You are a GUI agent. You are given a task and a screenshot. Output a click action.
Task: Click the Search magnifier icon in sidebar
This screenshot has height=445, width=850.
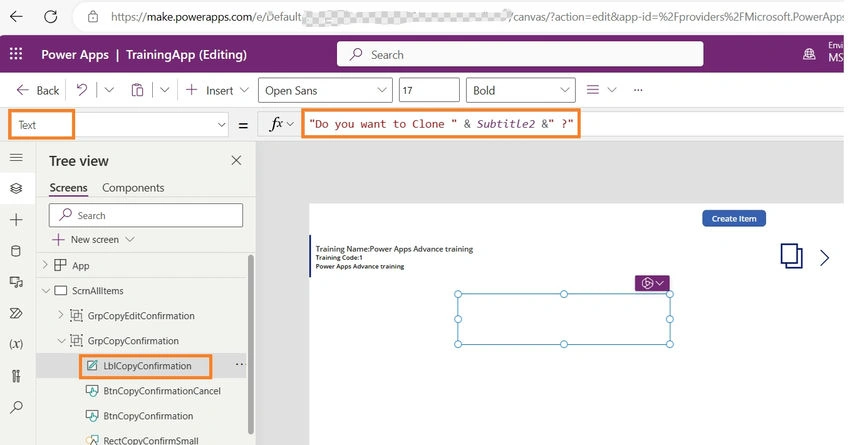pyautogui.click(x=16, y=407)
